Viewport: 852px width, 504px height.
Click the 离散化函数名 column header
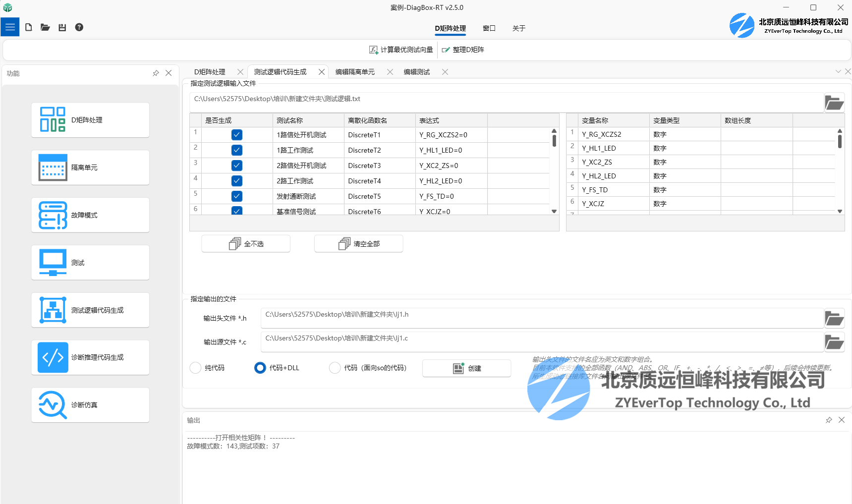point(380,120)
